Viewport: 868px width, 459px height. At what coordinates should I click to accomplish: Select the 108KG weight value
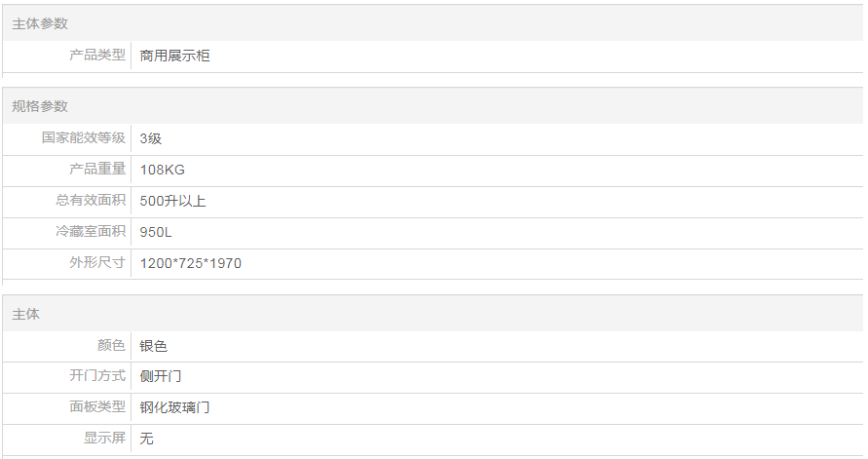click(x=162, y=170)
